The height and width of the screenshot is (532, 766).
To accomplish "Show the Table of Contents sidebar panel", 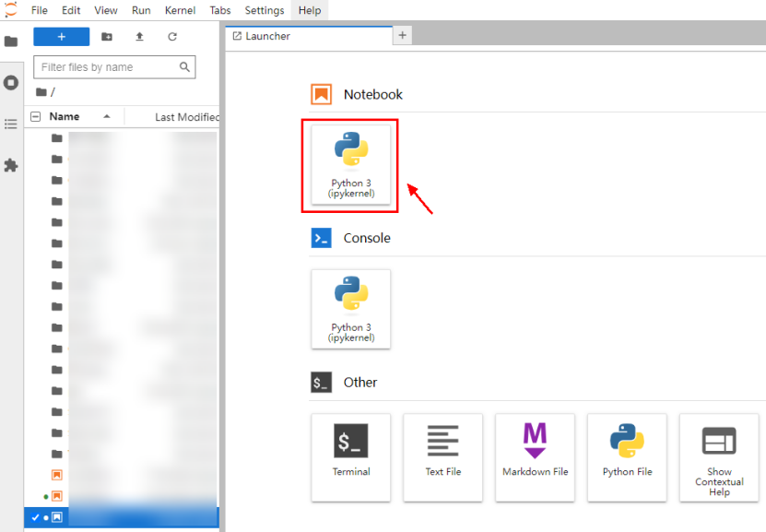I will point(11,124).
